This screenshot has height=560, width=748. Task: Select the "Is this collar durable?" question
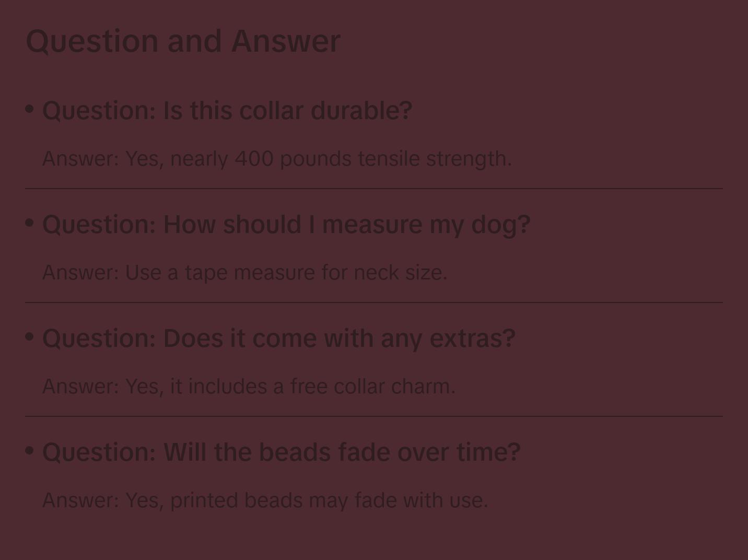pos(227,111)
